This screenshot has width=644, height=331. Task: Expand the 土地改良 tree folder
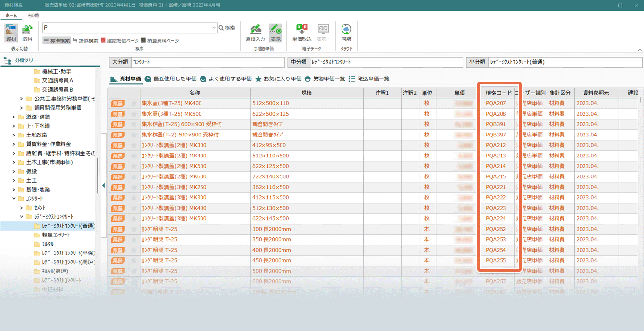(x=14, y=135)
